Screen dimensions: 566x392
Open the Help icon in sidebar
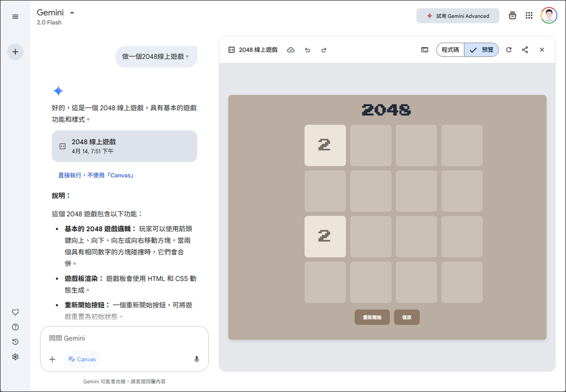(x=15, y=327)
